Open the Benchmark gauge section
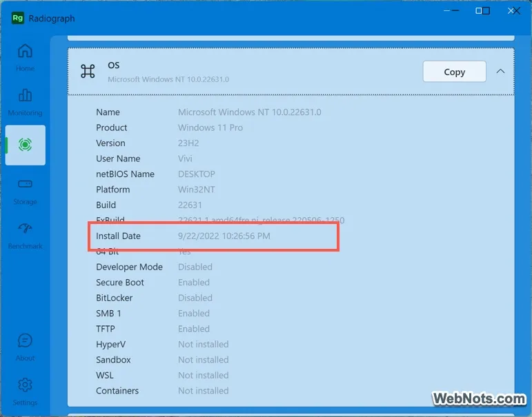Viewport: 532px width, 417px height. [25, 236]
